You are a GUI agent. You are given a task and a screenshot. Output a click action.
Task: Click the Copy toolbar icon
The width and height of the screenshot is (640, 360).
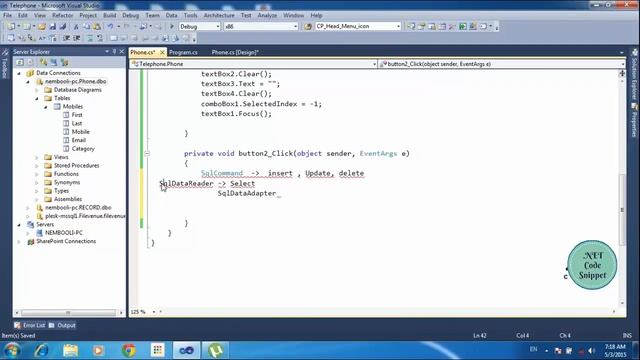pyautogui.click(x=87, y=27)
